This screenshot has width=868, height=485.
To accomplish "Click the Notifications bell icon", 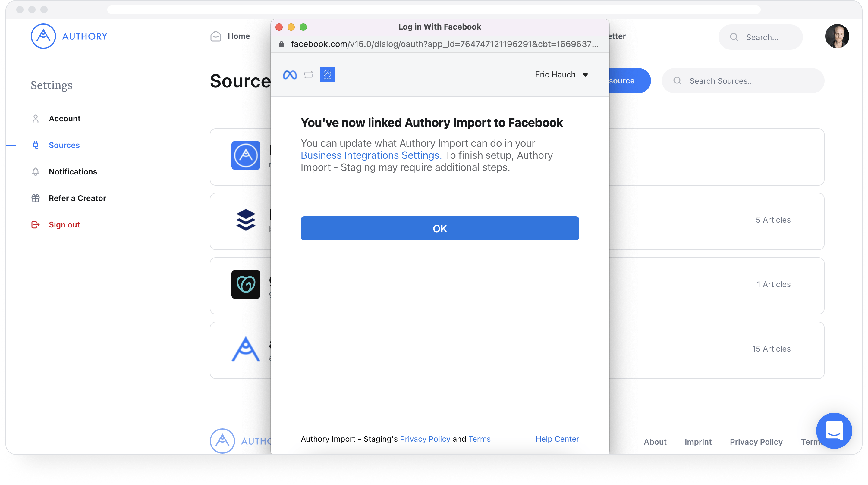I will coord(36,172).
